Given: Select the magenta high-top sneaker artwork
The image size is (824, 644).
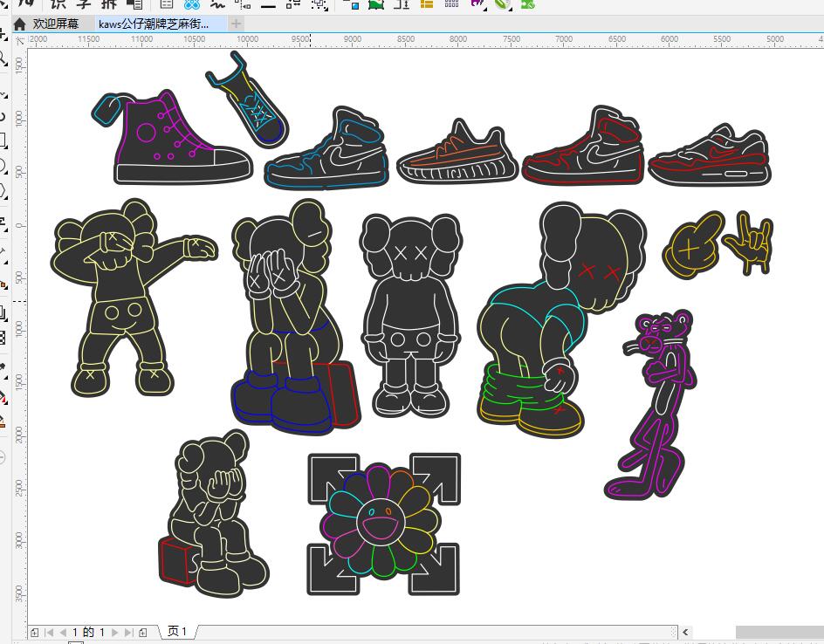Looking at the screenshot, I should pyautogui.click(x=172, y=138).
